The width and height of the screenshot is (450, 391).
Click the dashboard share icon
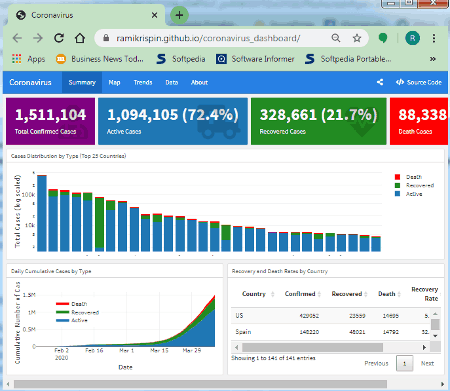pyautogui.click(x=380, y=82)
